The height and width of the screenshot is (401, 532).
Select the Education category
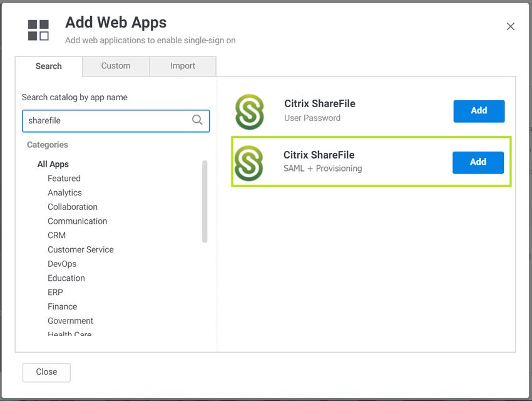coord(66,278)
